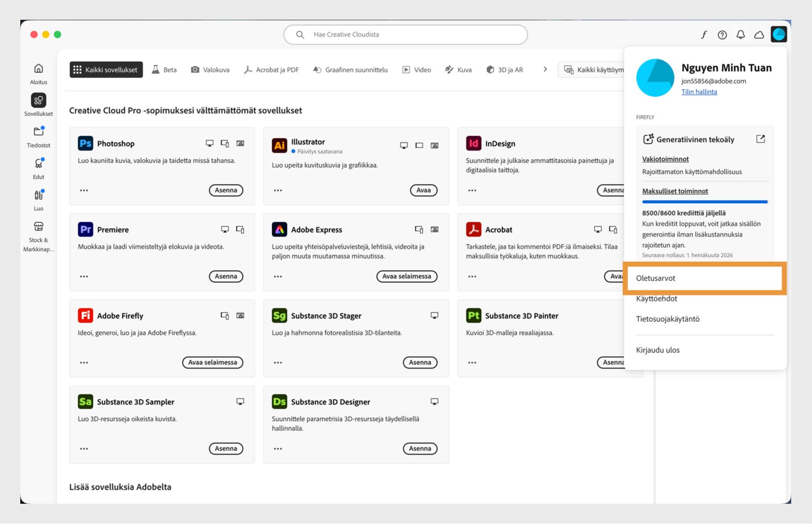
Task: Switch to the Video tab
Action: point(417,69)
